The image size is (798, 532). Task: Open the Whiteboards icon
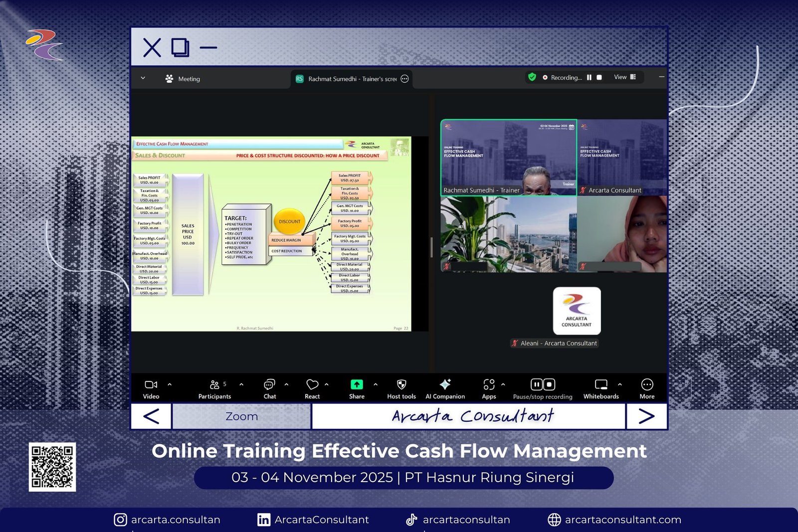pos(601,385)
